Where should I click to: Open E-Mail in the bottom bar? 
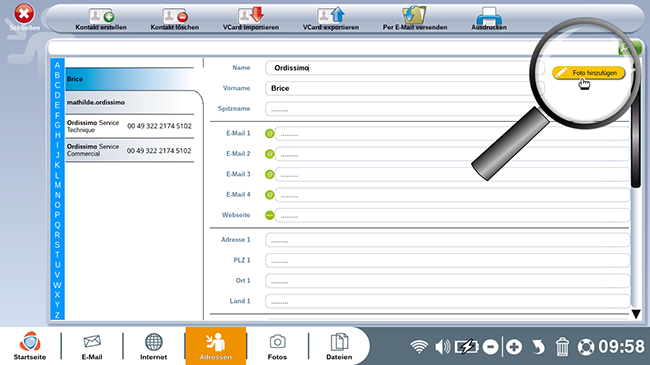(x=92, y=346)
